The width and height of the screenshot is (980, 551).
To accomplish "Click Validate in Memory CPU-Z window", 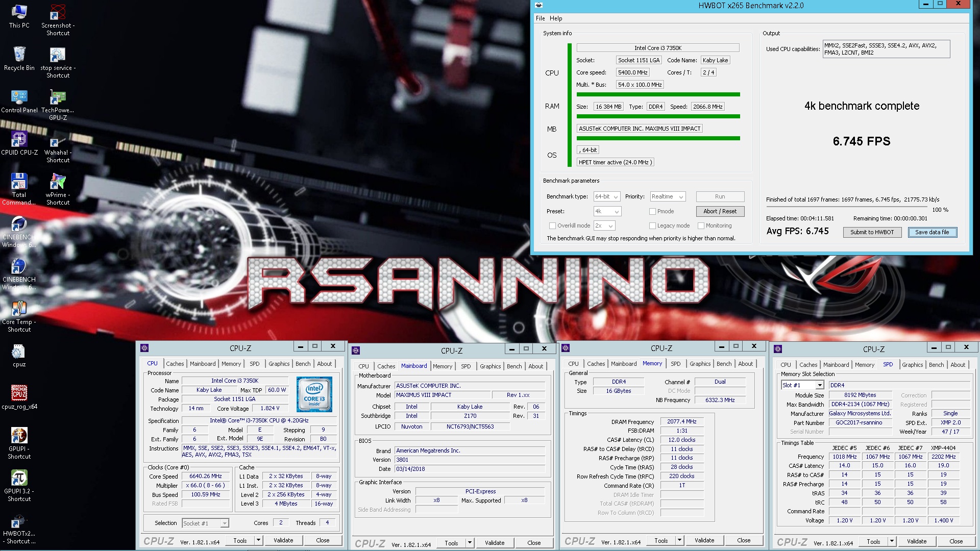I will click(x=704, y=540).
